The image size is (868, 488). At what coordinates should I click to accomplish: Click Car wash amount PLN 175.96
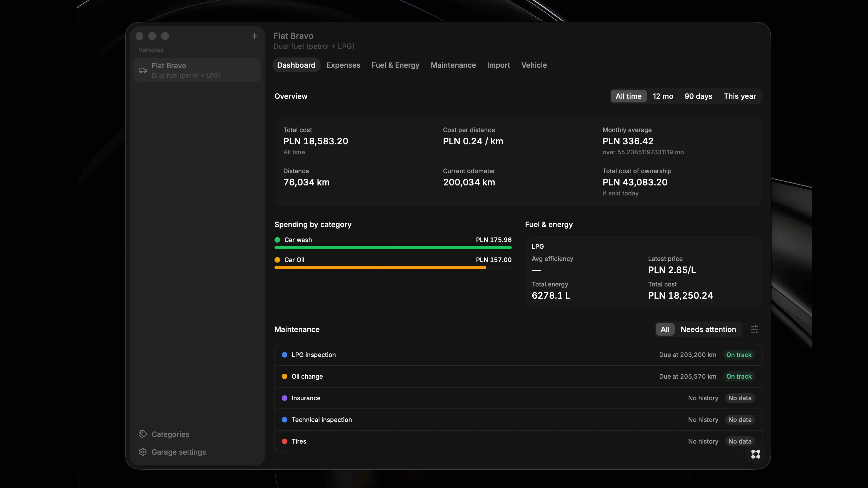(x=494, y=240)
